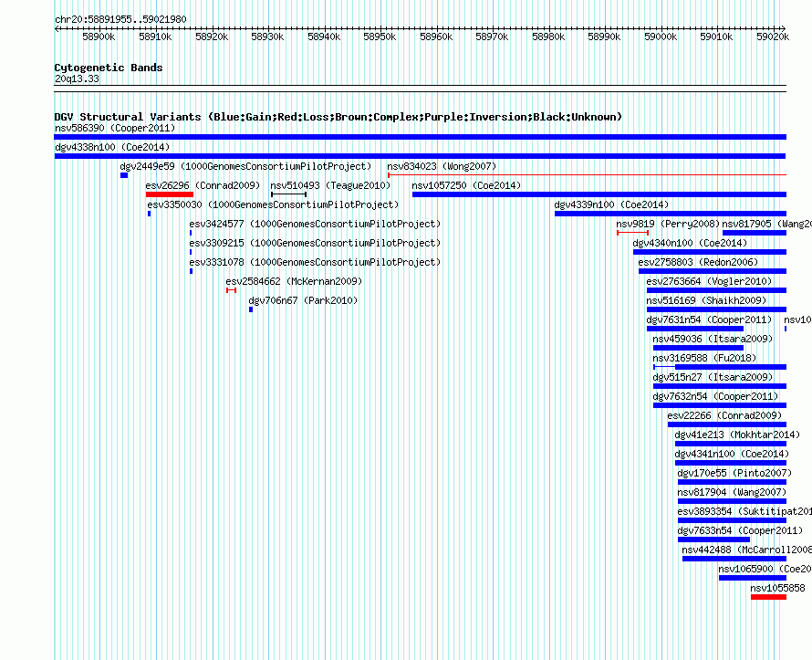Open dgv706n67 (Park2010) label

click(303, 300)
